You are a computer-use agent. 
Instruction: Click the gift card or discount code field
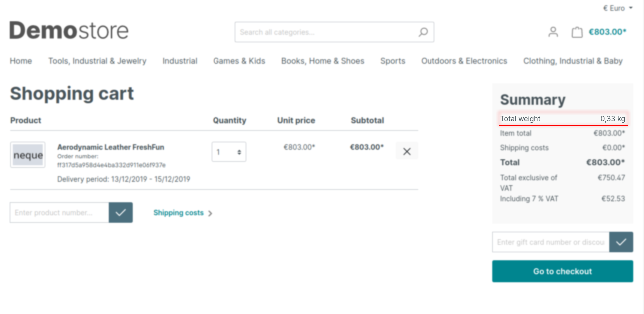550,242
